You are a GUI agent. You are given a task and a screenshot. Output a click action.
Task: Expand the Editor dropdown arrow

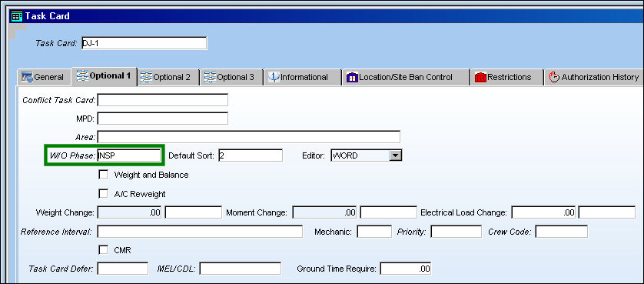point(395,155)
